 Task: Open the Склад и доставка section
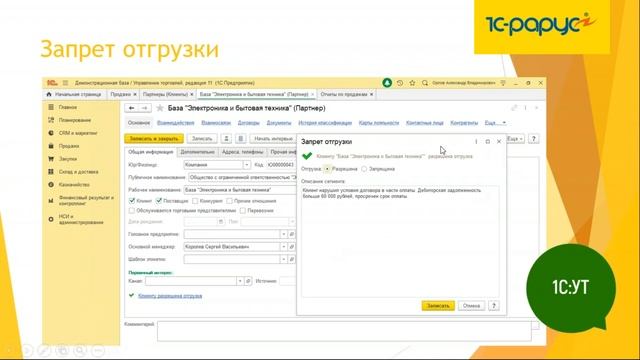[x=78, y=172]
